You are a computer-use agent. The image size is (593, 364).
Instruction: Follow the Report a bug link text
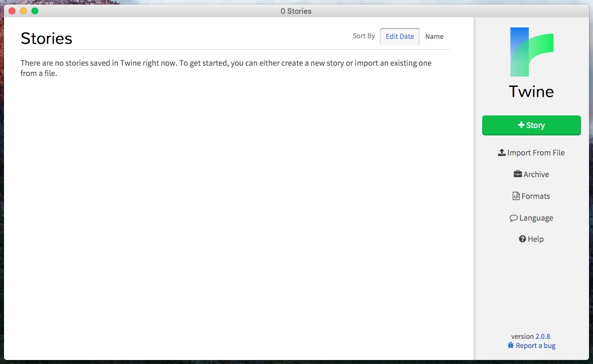coord(535,346)
